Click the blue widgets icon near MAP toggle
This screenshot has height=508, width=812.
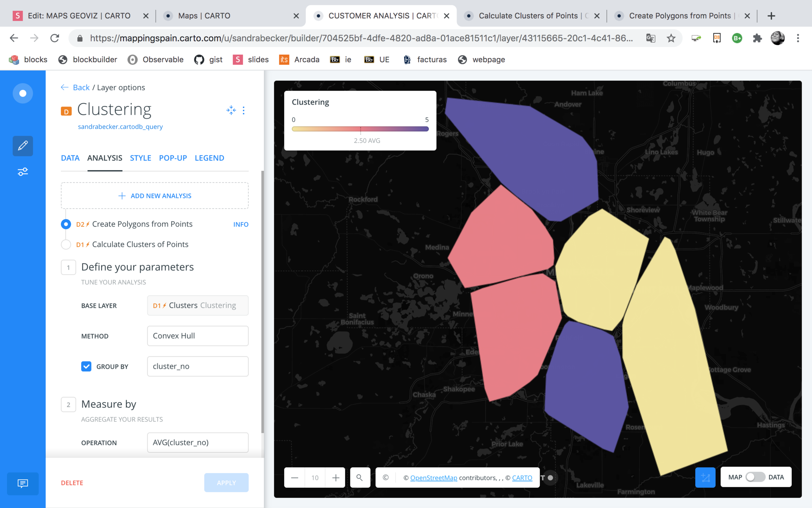(x=705, y=478)
